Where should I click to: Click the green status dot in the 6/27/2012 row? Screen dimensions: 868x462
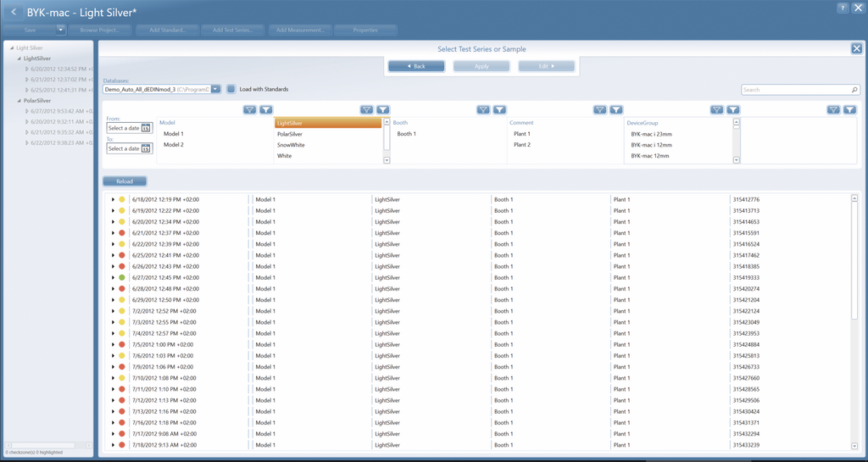tap(122, 277)
